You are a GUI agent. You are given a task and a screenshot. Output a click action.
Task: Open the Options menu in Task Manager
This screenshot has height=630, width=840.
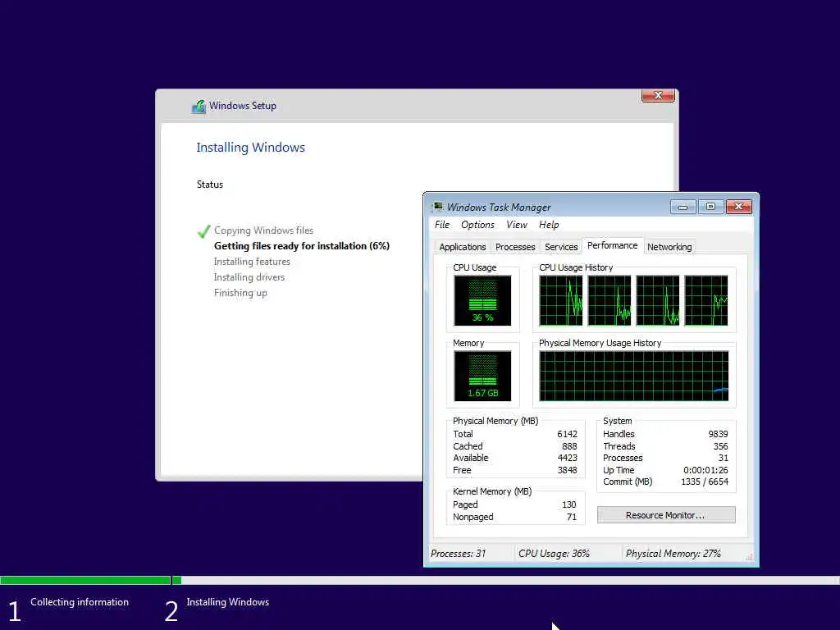[478, 225]
